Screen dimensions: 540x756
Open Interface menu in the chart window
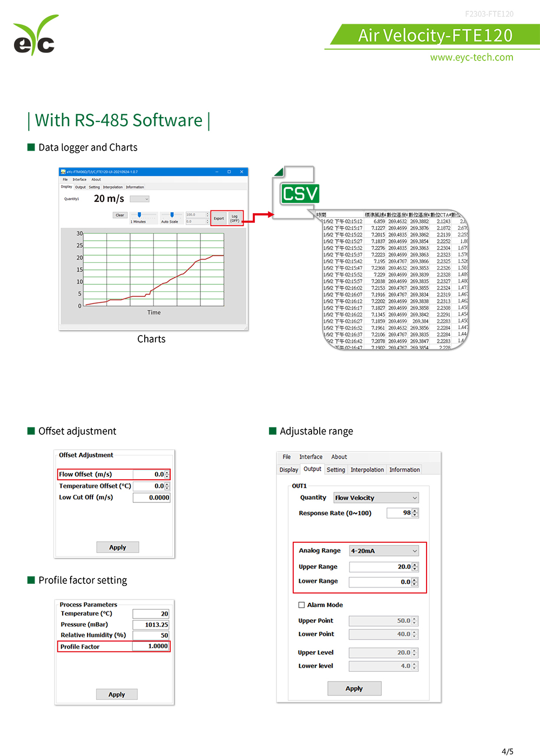(x=79, y=180)
